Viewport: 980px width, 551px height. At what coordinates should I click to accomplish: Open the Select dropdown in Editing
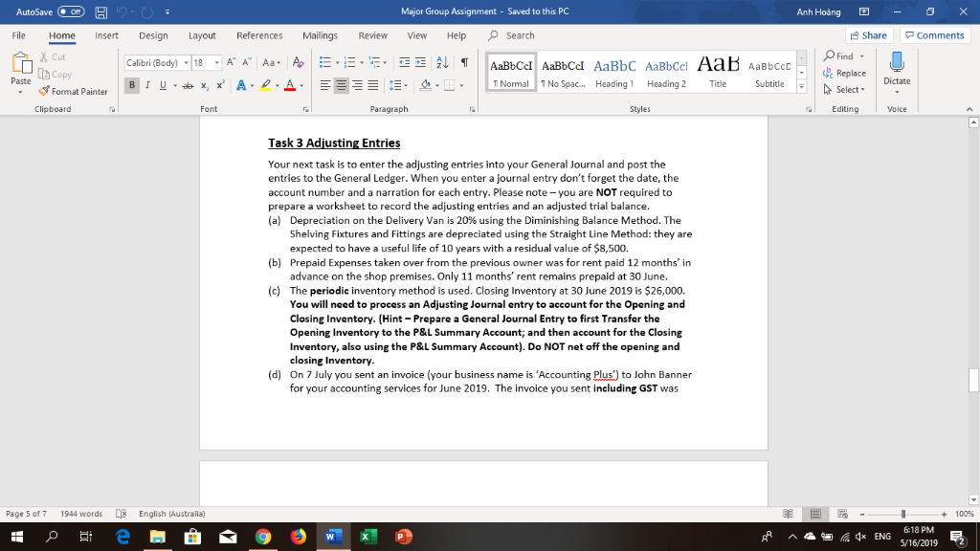[x=844, y=90]
